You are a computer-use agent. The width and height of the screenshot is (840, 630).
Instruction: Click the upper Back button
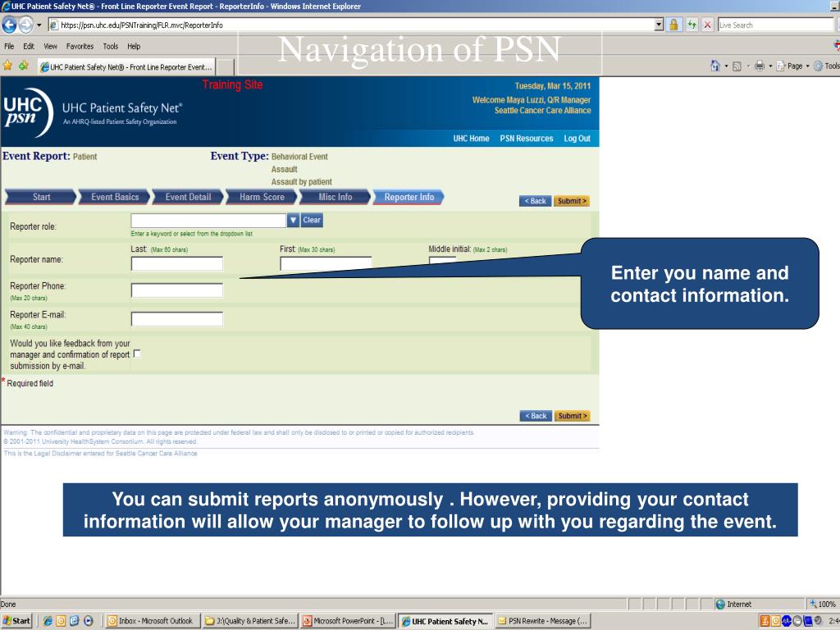(535, 201)
